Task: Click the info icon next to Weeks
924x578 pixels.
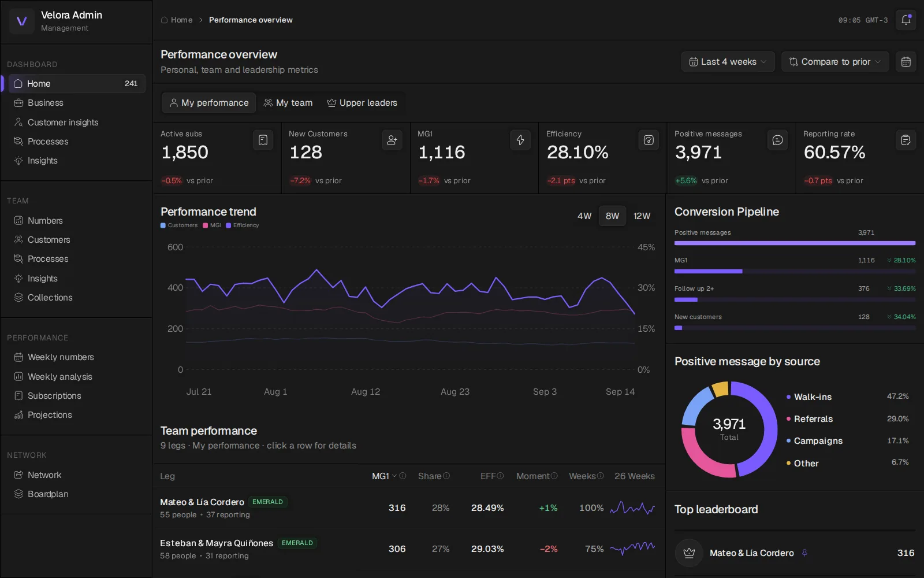Action: click(x=601, y=476)
